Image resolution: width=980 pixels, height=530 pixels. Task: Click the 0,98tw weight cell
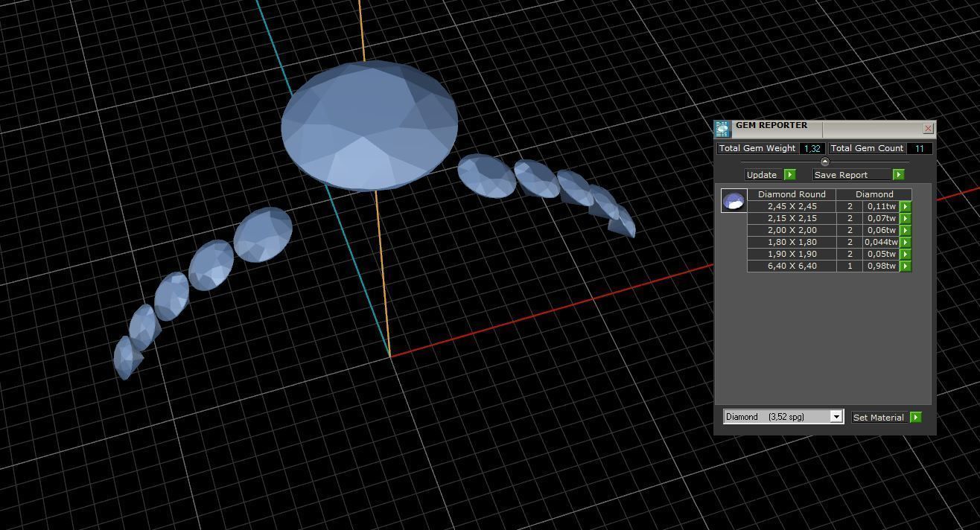[881, 266]
